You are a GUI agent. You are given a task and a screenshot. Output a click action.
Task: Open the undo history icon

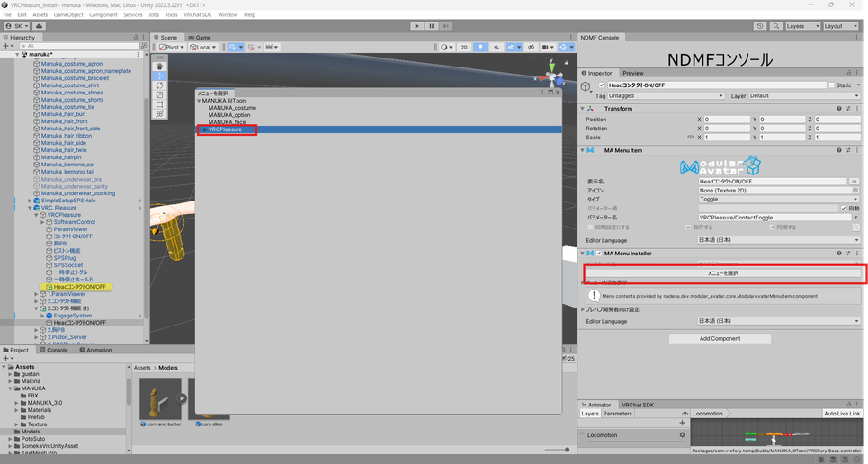[760, 26]
